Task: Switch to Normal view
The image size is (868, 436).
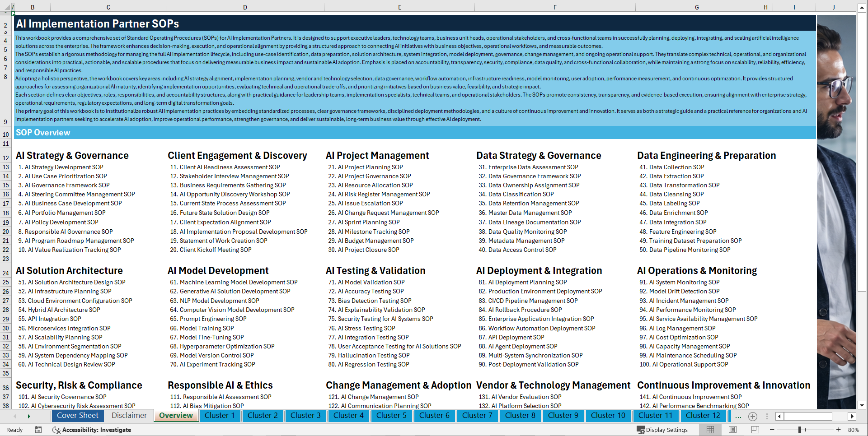Action: point(710,430)
